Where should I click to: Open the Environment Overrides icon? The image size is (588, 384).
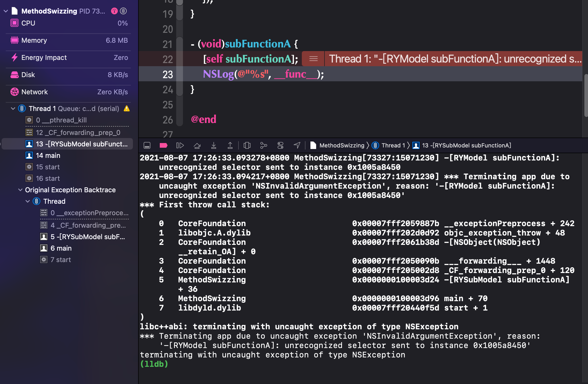tap(280, 145)
